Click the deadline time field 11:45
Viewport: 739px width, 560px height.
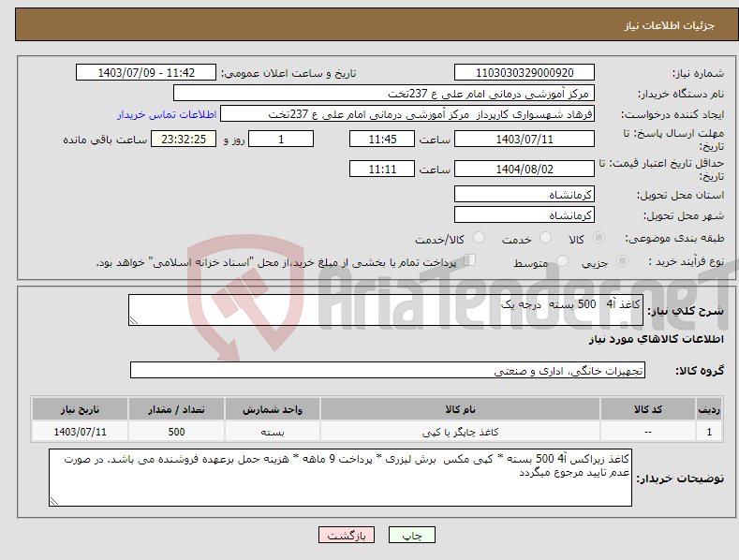pos(382,139)
